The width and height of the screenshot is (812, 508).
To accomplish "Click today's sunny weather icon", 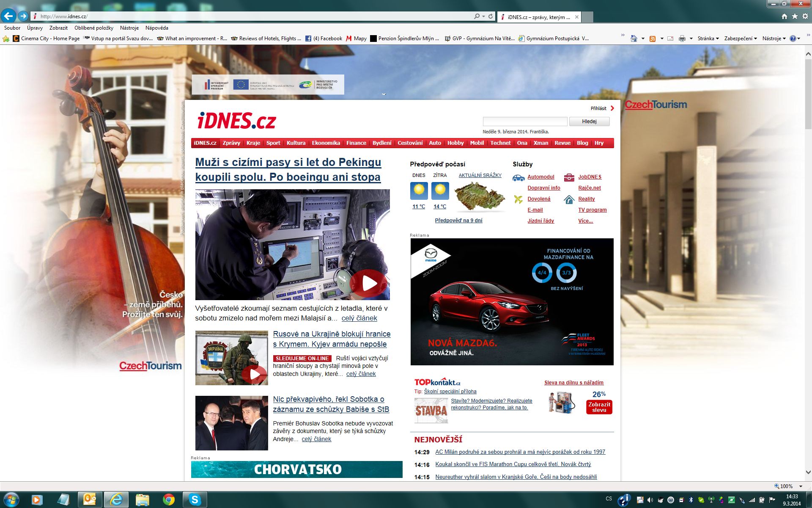I will [x=419, y=191].
